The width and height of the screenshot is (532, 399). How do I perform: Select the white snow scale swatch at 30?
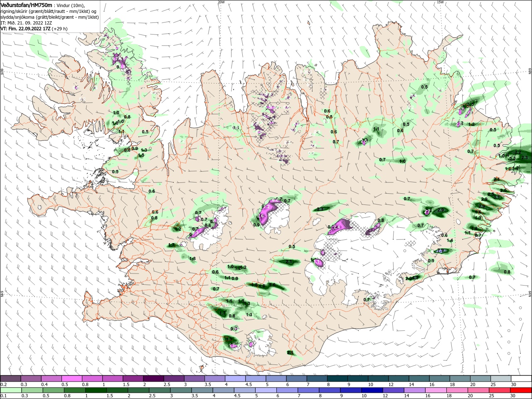[521, 378]
